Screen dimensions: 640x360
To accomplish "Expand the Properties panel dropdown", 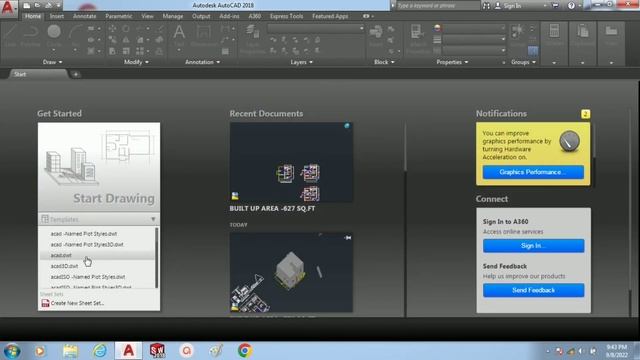I will [x=452, y=62].
